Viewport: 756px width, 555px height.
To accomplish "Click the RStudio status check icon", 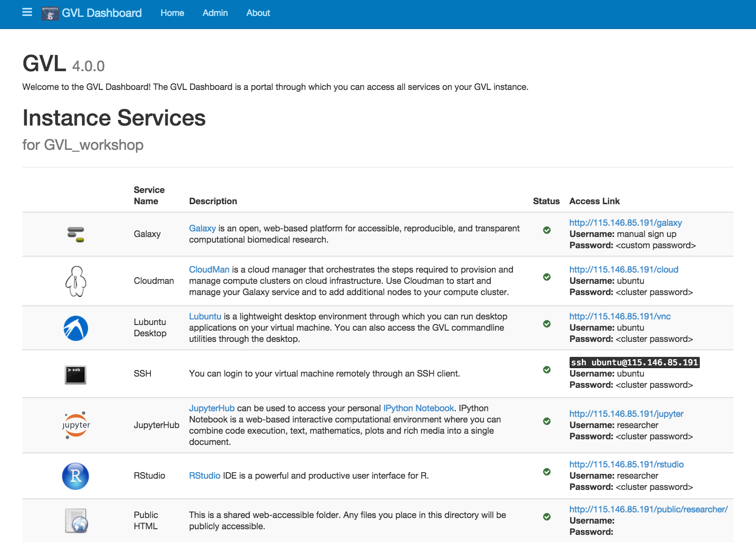I will tap(547, 472).
